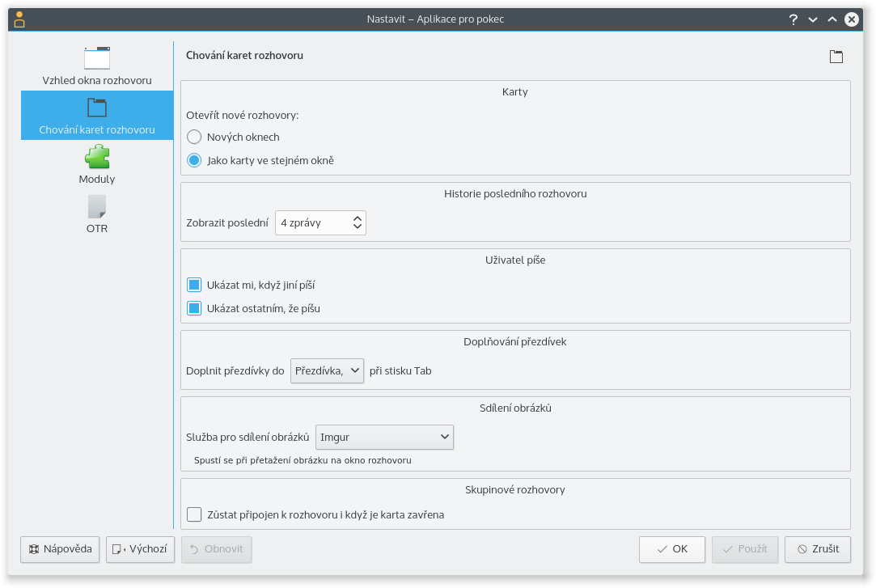Confirm settings with the OK button
Image resolution: width=876 pixels, height=588 pixels.
pos(672,549)
